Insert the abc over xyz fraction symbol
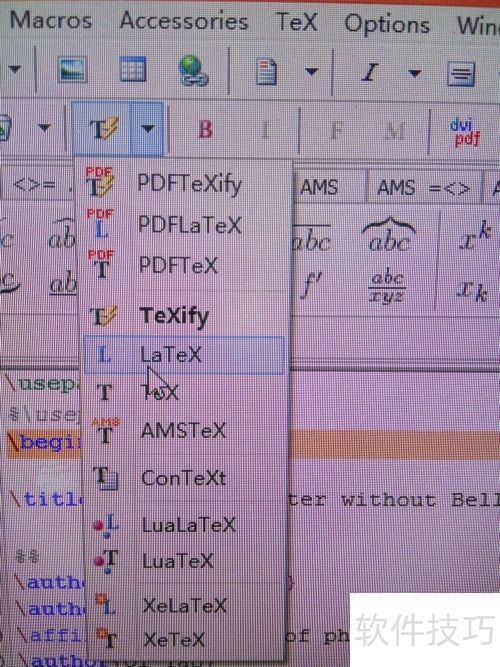 (387, 287)
